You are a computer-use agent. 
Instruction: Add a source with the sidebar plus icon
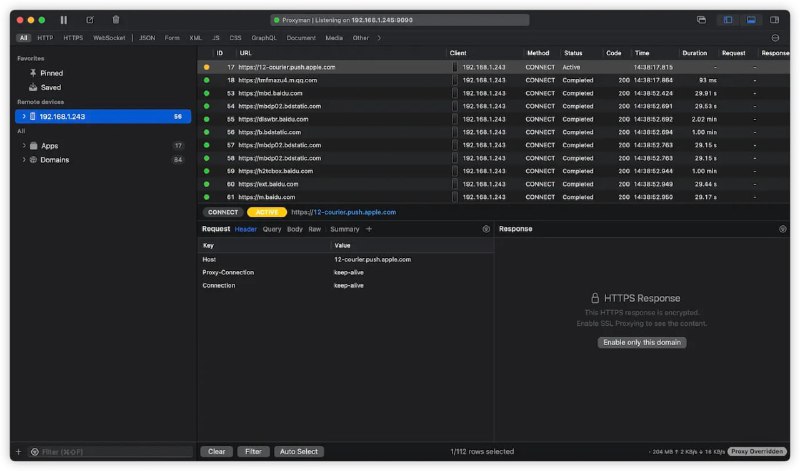click(19, 452)
